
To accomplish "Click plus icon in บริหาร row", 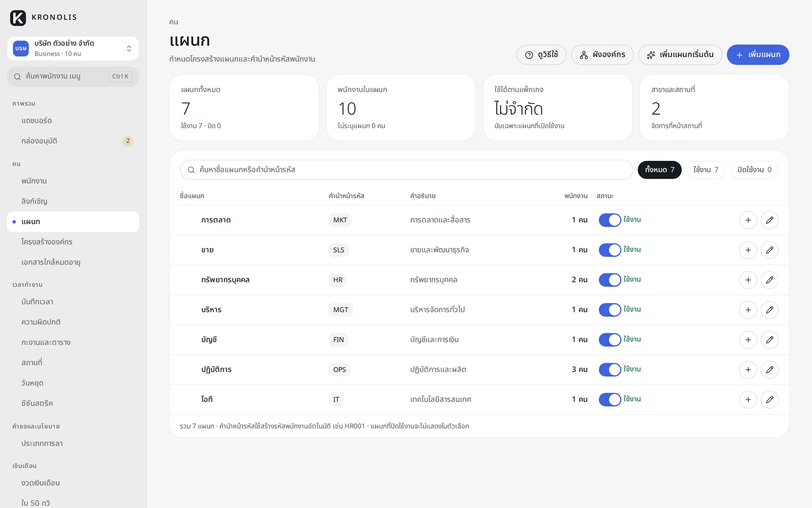I will coord(748,310).
